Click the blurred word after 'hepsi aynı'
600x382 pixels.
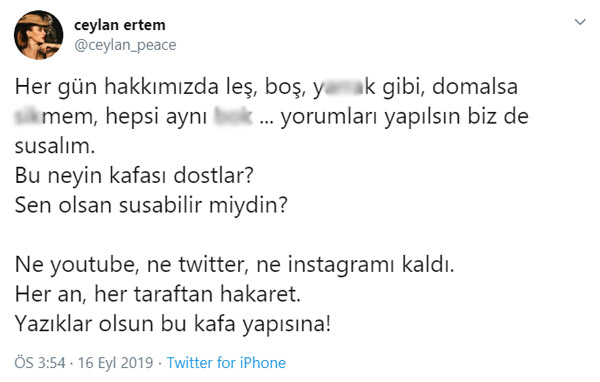pyautogui.click(x=233, y=116)
